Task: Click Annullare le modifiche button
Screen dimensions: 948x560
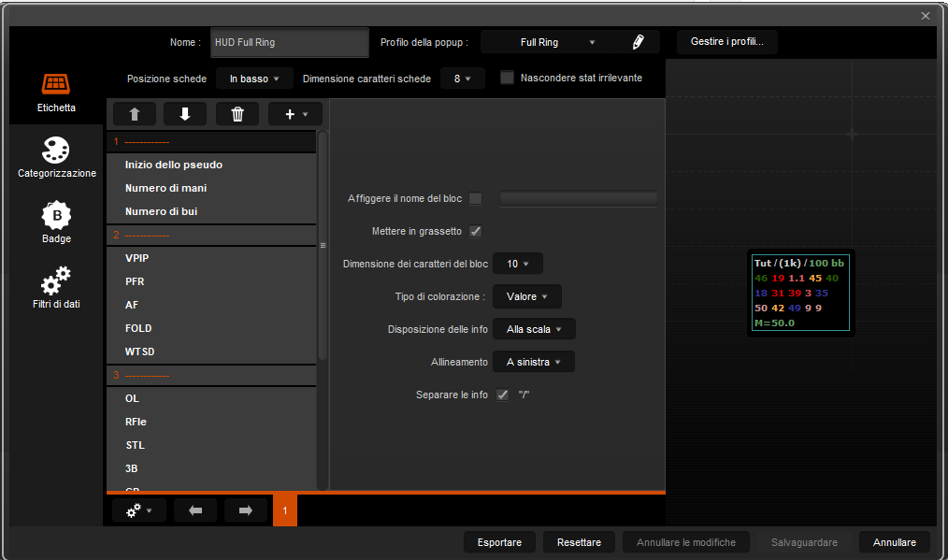Action: 685,542
